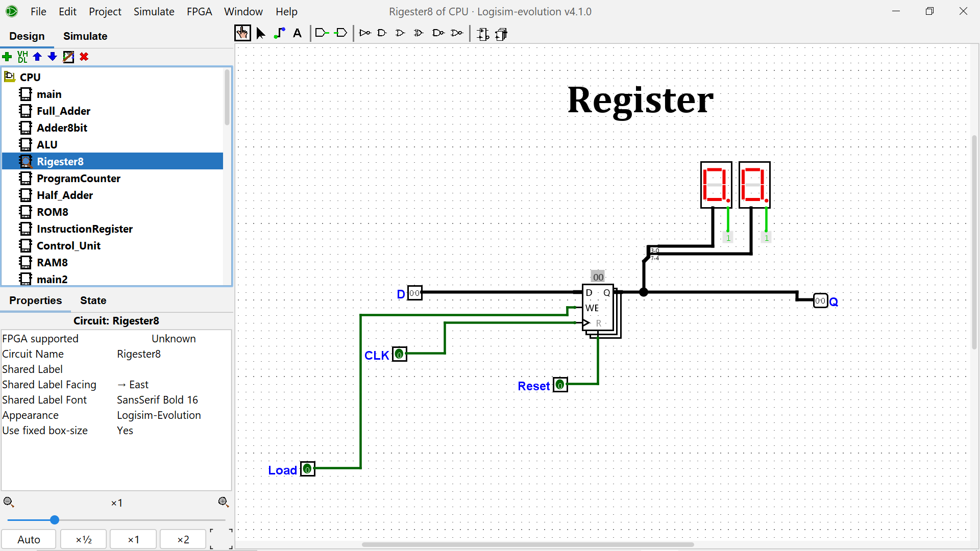
Task: Click the left hex digit display
Action: coord(716,185)
